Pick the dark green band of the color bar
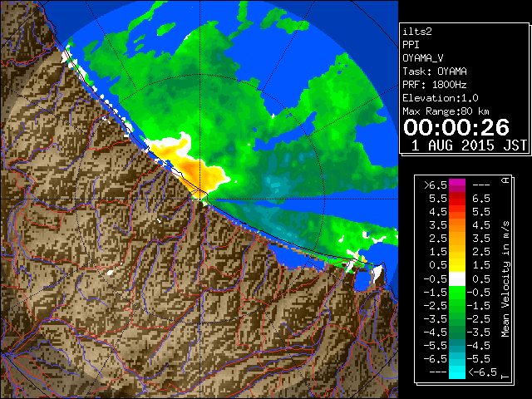Viewport: 532px width, 399px height. point(457,332)
